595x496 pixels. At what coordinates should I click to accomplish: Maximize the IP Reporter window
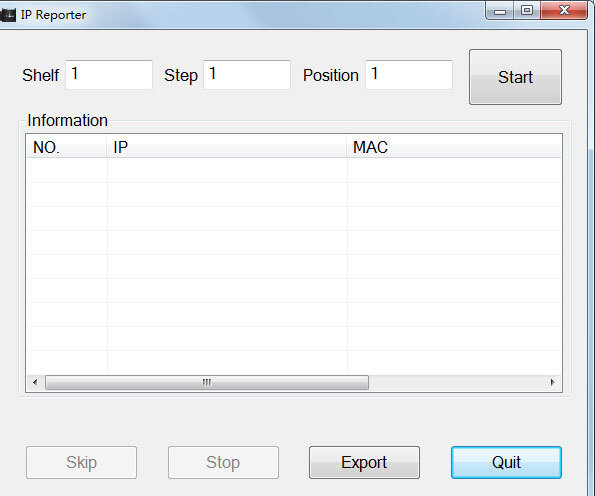tap(527, 10)
